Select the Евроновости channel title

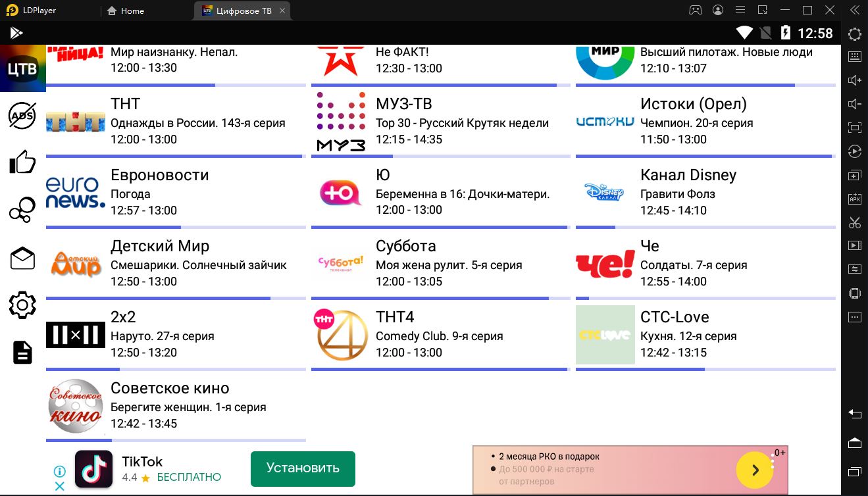click(x=160, y=175)
